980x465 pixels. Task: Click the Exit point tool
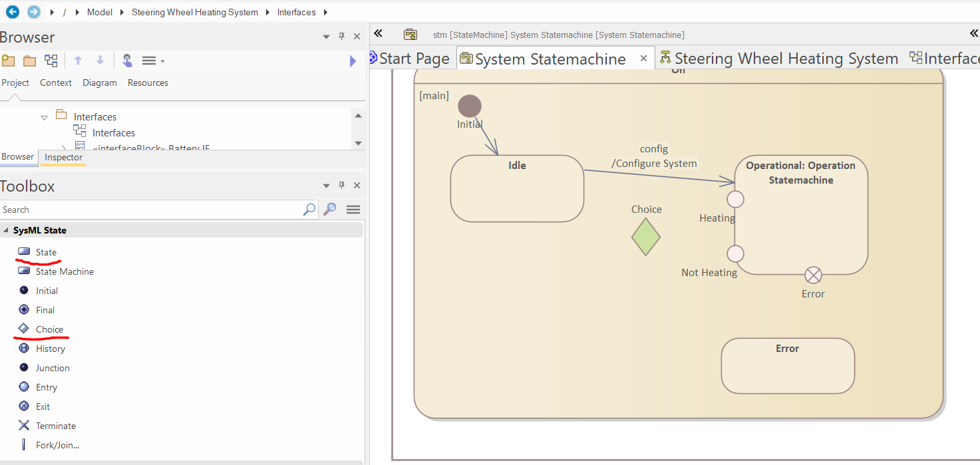point(43,406)
